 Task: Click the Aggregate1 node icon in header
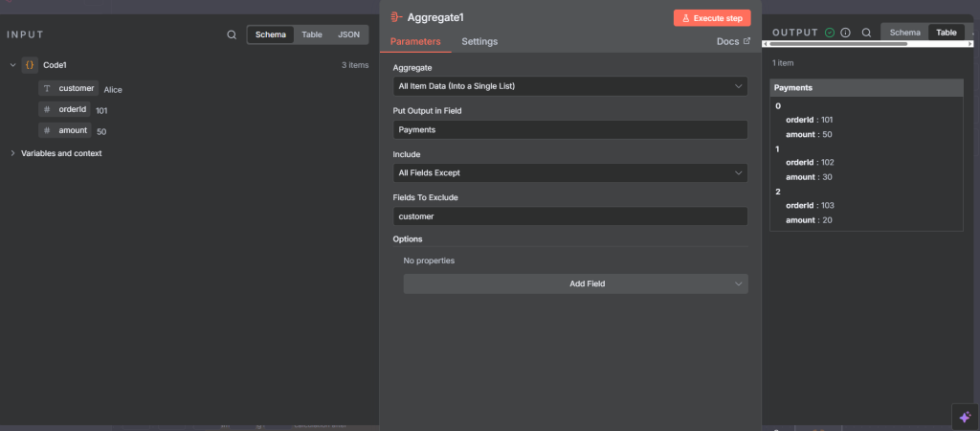pos(396,17)
